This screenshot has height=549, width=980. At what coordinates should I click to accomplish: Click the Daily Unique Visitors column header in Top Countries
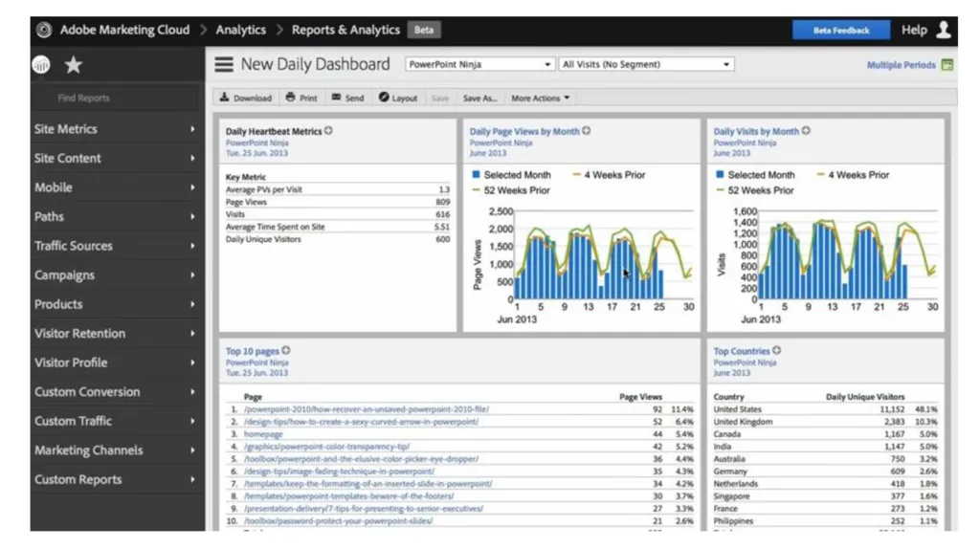click(x=865, y=397)
